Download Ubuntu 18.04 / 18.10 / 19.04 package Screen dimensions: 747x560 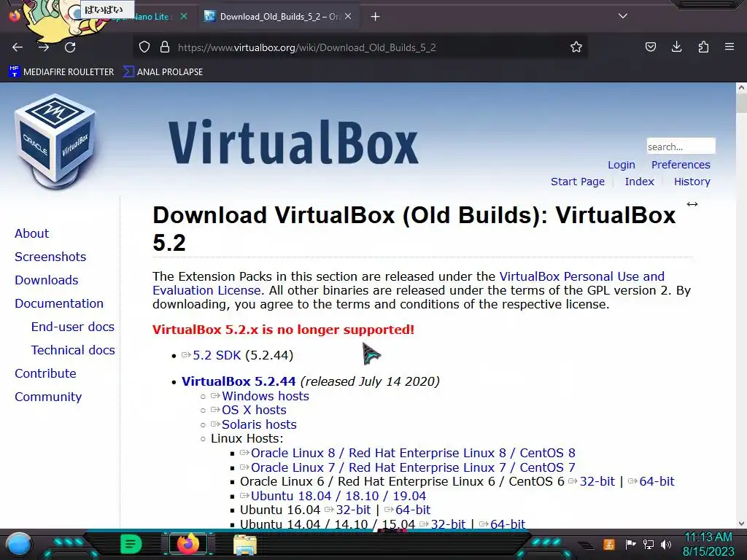pyautogui.click(x=338, y=496)
